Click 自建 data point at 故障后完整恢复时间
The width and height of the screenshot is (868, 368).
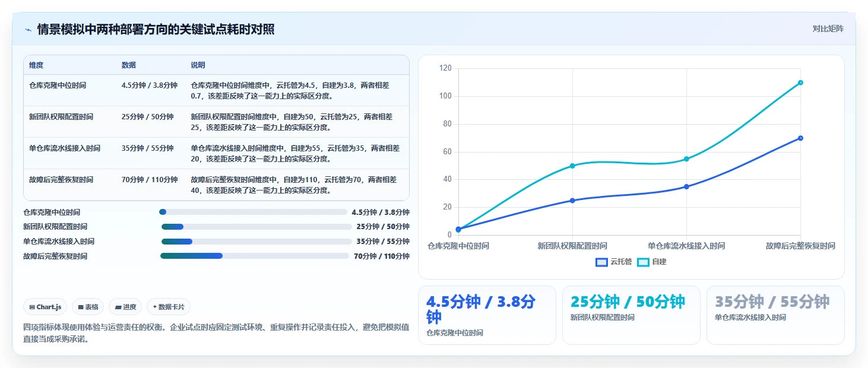[800, 83]
